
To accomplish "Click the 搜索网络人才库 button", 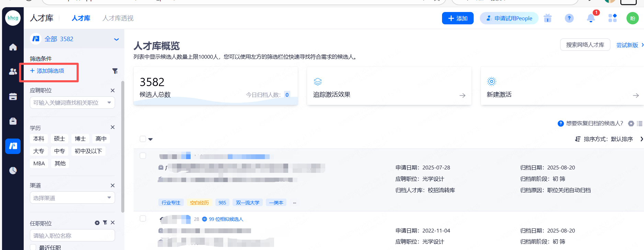I will tap(585, 45).
